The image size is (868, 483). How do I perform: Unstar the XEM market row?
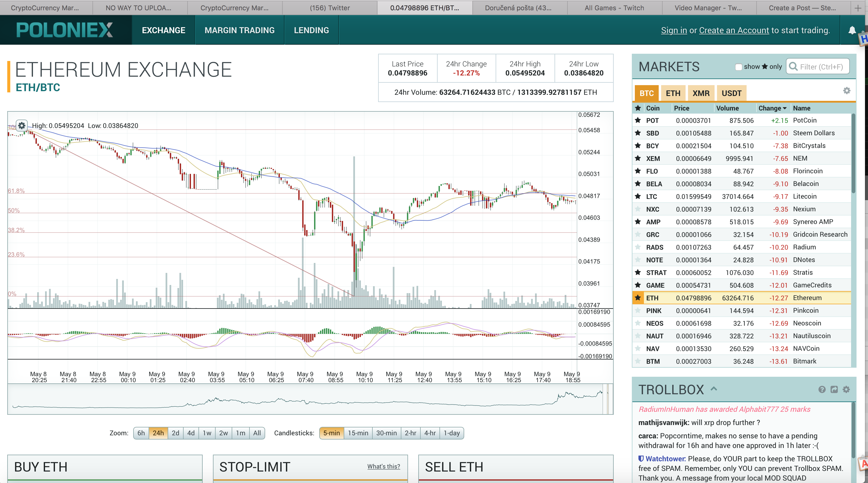click(638, 158)
